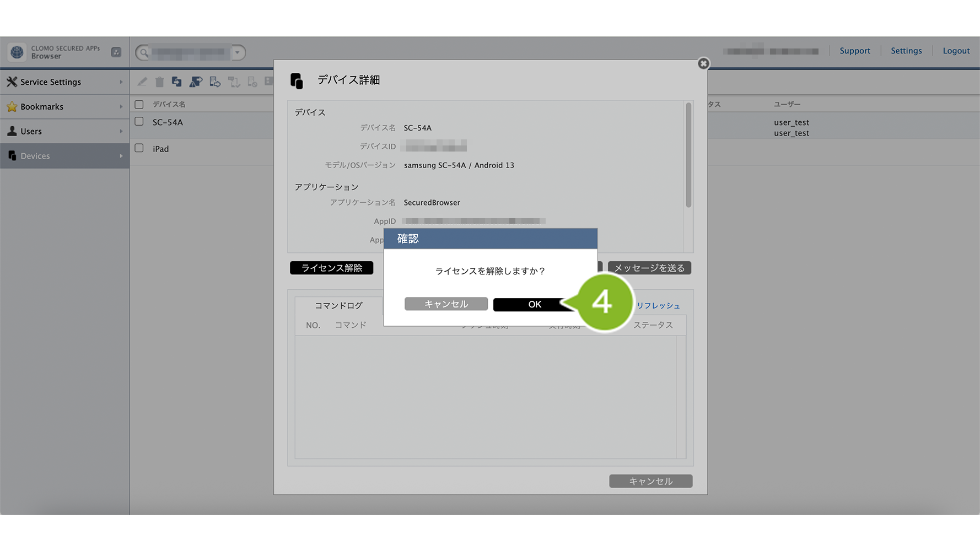Click the device details panel scrollbar
This screenshot has height=551, width=980.
click(x=688, y=155)
